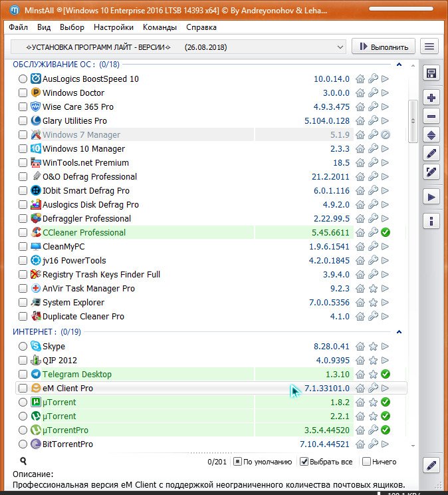Click scrollbar down arrow of program list

[413, 446]
